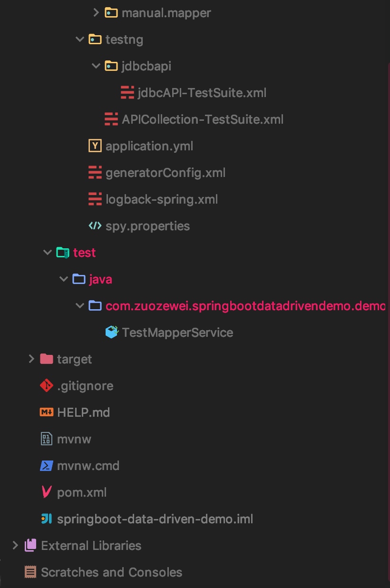Click the java folder icon
The height and width of the screenshot is (588, 390).
pos(79,279)
